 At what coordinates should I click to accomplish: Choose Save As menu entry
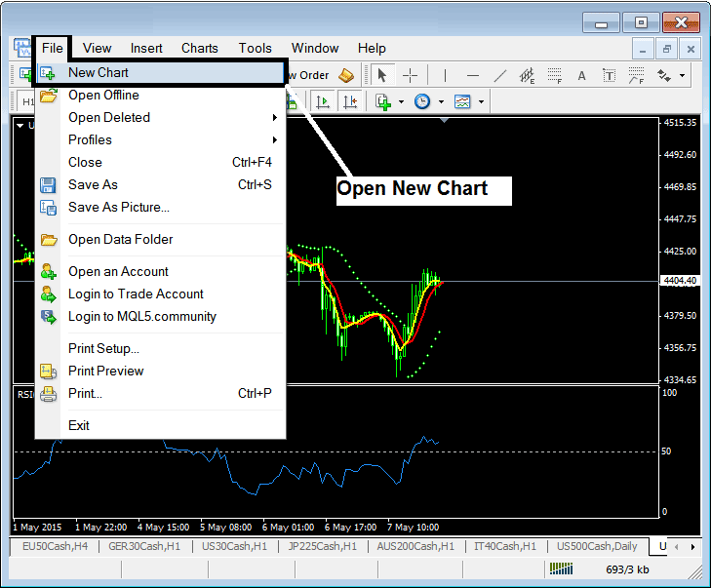coord(161,184)
